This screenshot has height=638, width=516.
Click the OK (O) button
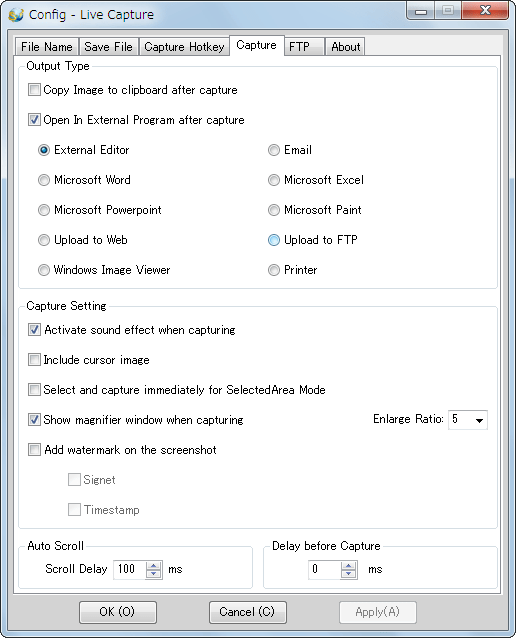point(118,612)
